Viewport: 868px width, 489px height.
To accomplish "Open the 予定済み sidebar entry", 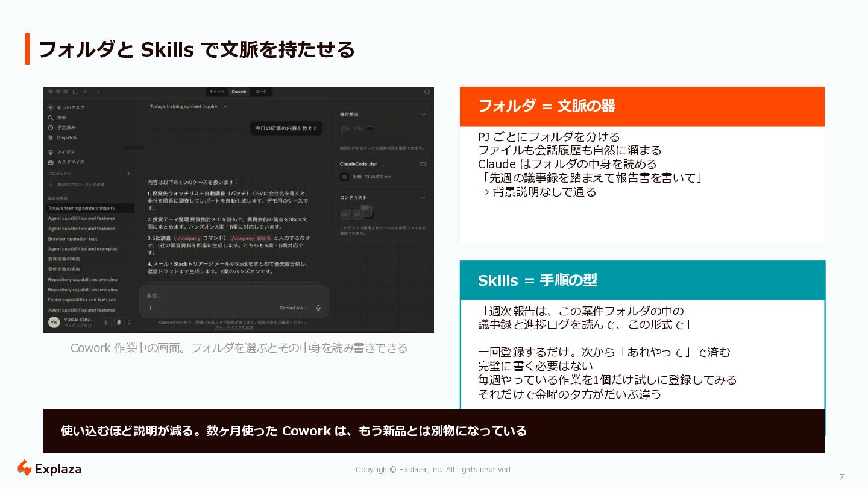I will click(66, 128).
